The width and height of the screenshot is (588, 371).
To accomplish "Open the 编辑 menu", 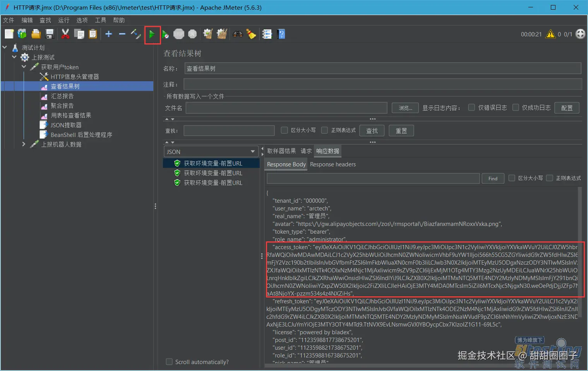I will point(27,20).
